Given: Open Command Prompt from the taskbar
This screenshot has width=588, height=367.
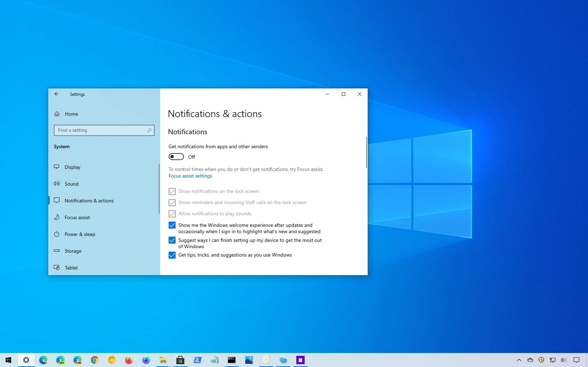Looking at the screenshot, I should click(232, 360).
